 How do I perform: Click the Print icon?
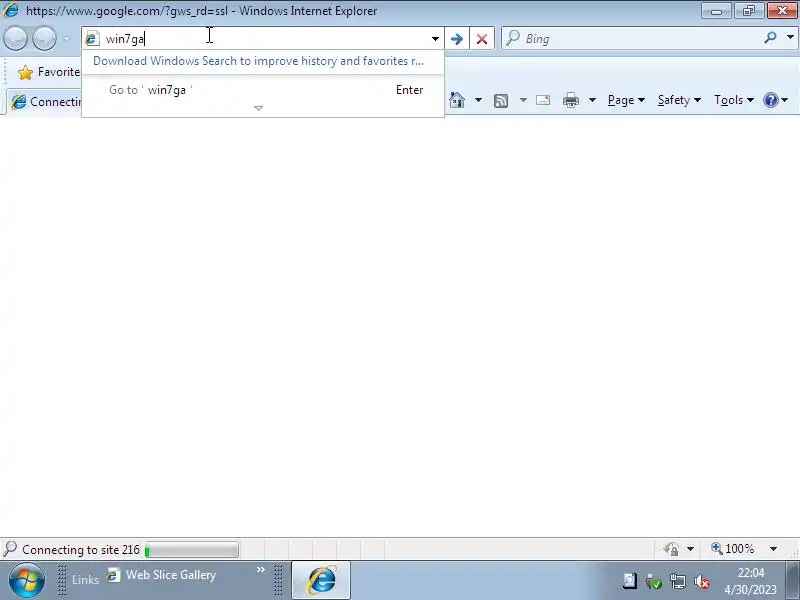(570, 100)
